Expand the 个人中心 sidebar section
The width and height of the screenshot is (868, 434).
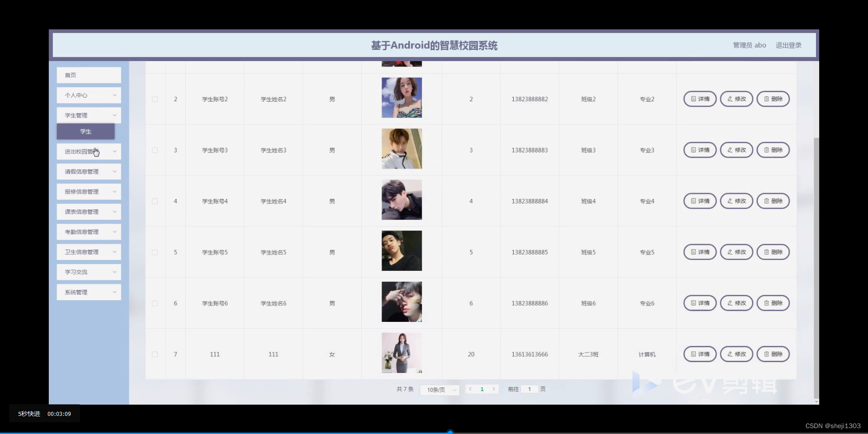(88, 95)
